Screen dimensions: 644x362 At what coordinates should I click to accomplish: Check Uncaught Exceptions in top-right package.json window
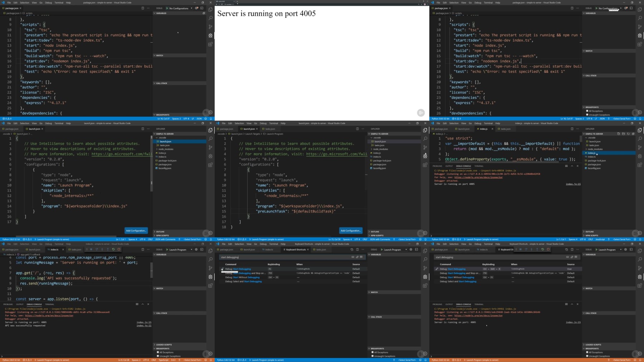click(x=587, y=115)
